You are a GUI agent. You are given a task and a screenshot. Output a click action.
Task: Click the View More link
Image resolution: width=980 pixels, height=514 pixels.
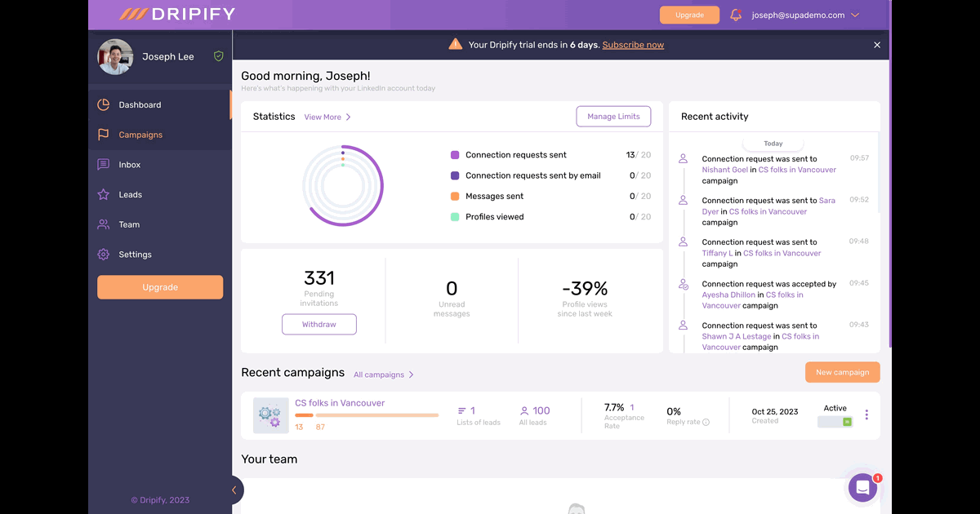(x=323, y=117)
